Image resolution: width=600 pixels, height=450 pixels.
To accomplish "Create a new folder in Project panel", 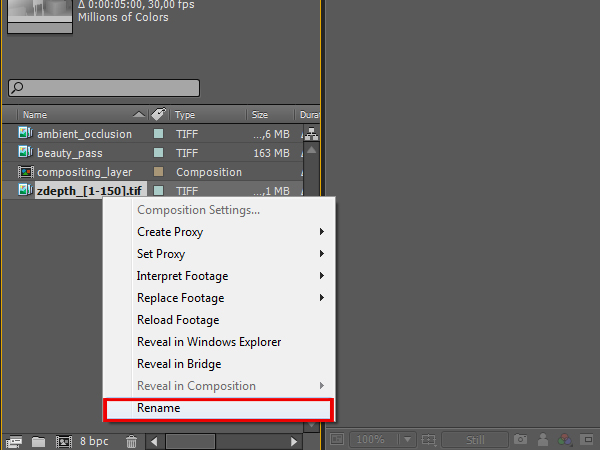I will pyautogui.click(x=39, y=440).
